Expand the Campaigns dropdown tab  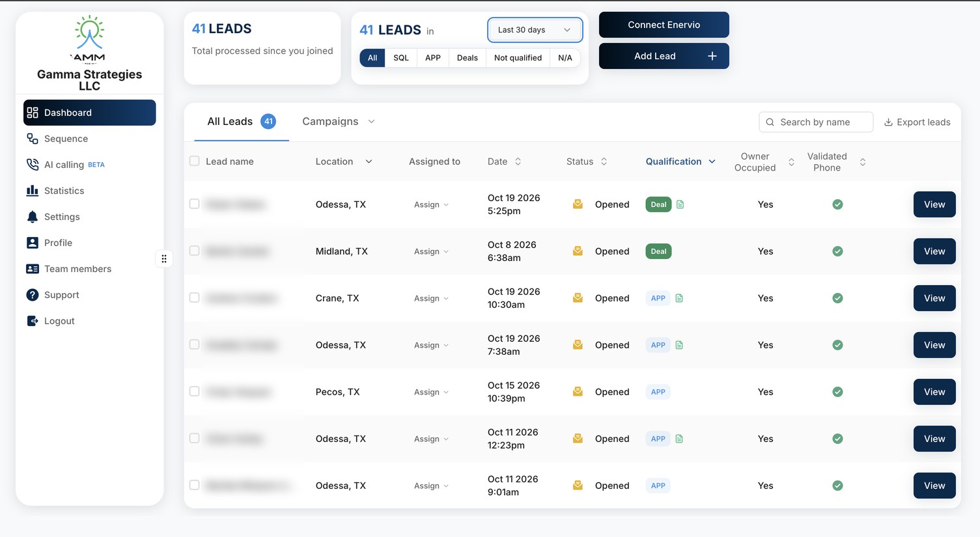(x=339, y=122)
